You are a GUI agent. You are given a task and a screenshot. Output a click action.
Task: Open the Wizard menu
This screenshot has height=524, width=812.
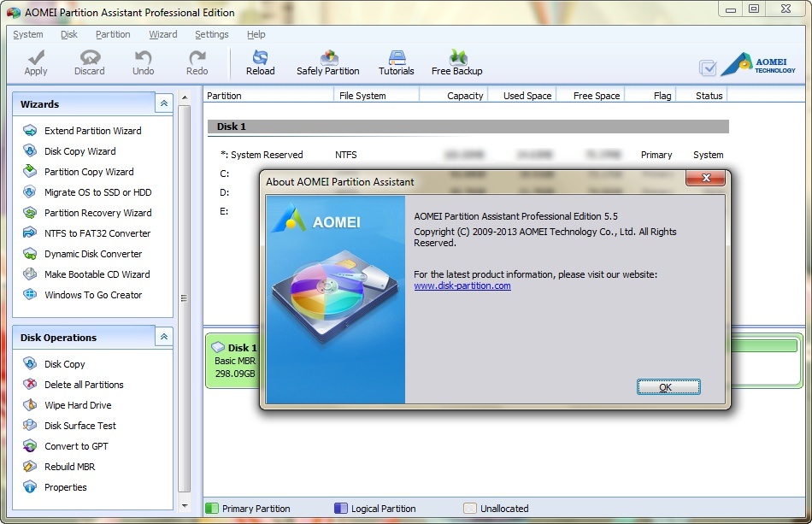(163, 34)
